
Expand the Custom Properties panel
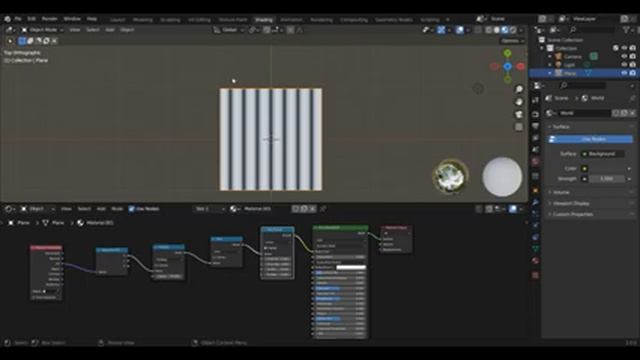(573, 214)
